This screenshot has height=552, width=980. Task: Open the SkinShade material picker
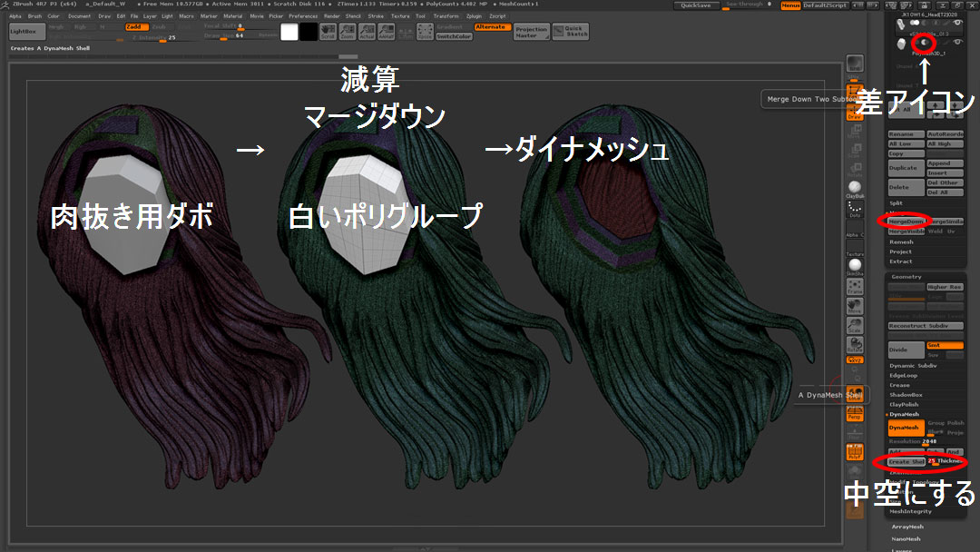coord(855,266)
